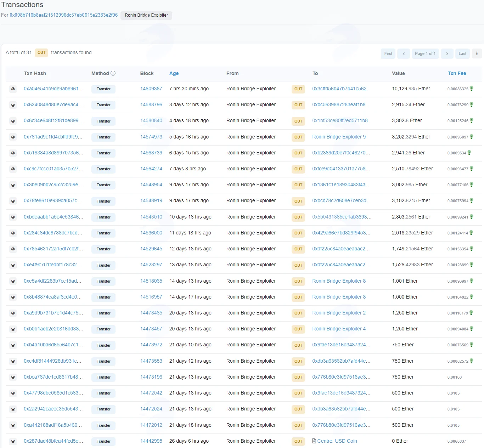Open recipient Ronin Bridge Exploiter 4
The width and height of the screenshot is (484, 448).
(339, 329)
